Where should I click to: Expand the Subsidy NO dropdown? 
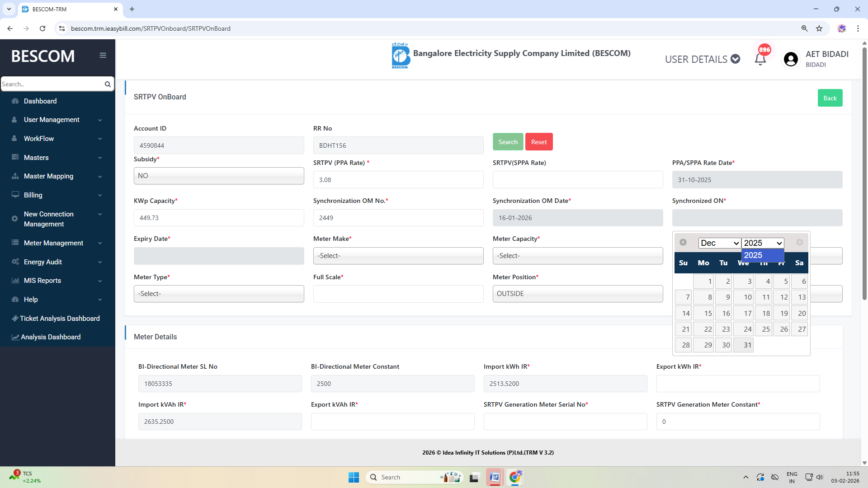pos(219,176)
